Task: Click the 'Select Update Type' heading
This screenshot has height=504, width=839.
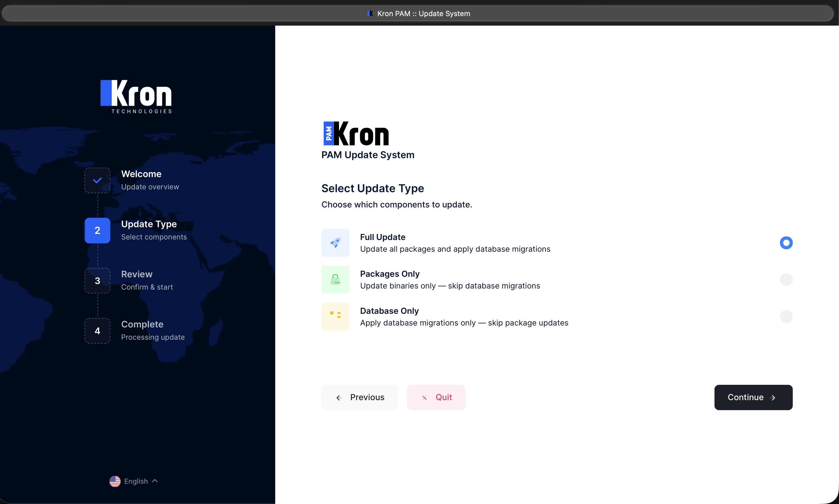Action: point(373,188)
